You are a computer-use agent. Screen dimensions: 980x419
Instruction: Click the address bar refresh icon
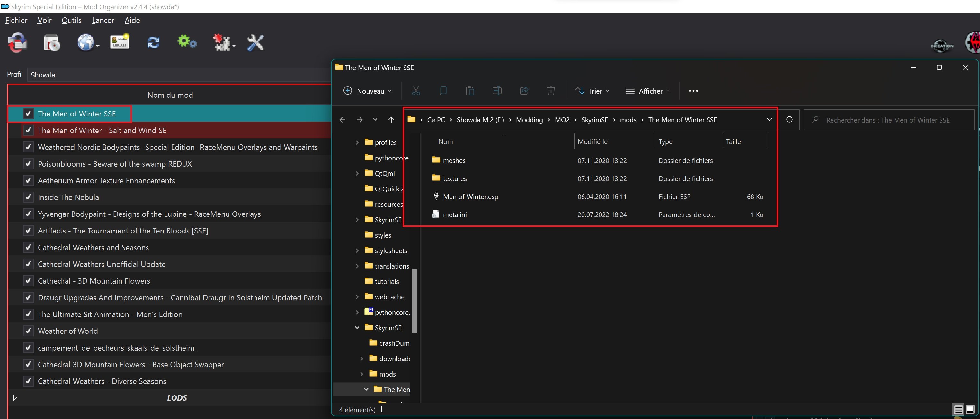pyautogui.click(x=789, y=120)
